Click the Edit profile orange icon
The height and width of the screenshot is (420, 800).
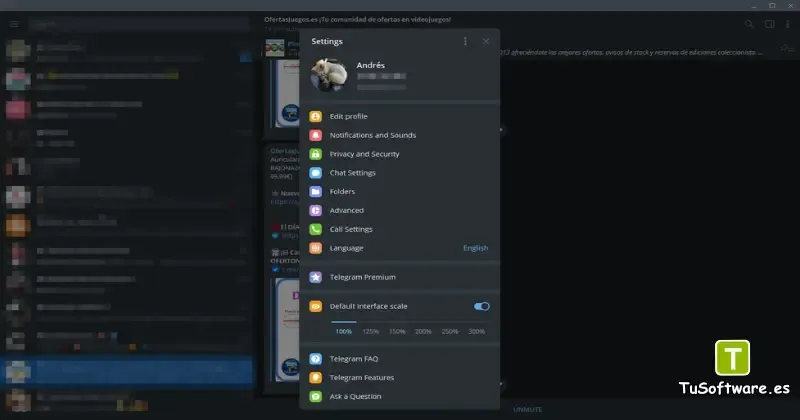(x=316, y=116)
